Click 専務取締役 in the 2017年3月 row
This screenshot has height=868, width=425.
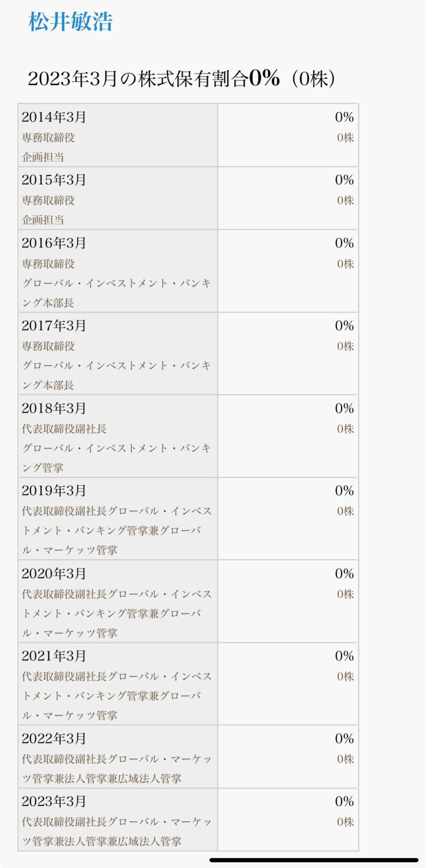(x=48, y=346)
